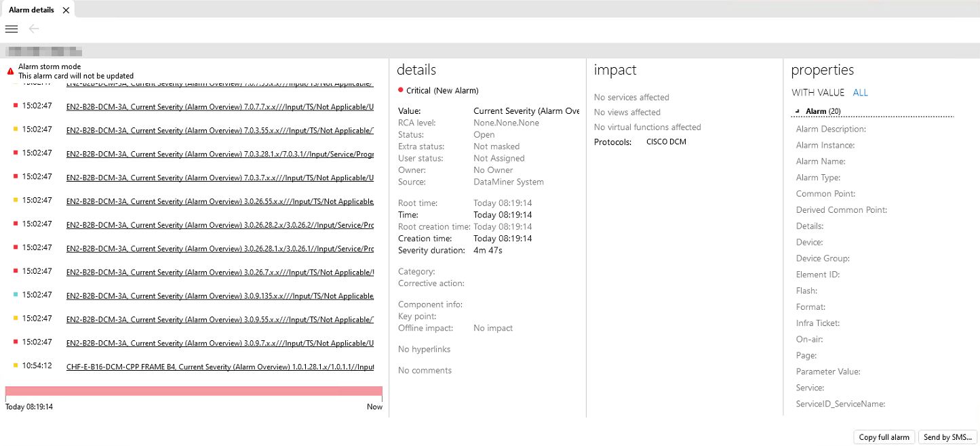This screenshot has width=980, height=446.
Task: Click the CISCO DCM protocol value
Action: pyautogui.click(x=666, y=142)
